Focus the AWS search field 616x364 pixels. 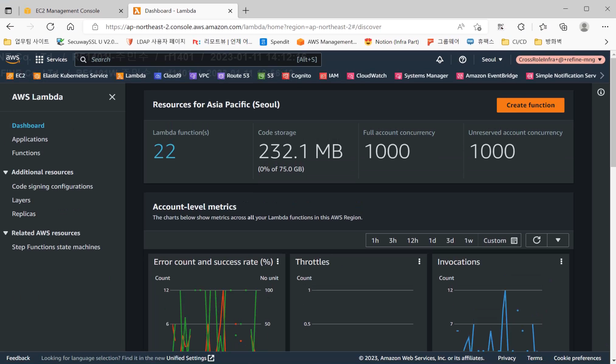click(198, 59)
